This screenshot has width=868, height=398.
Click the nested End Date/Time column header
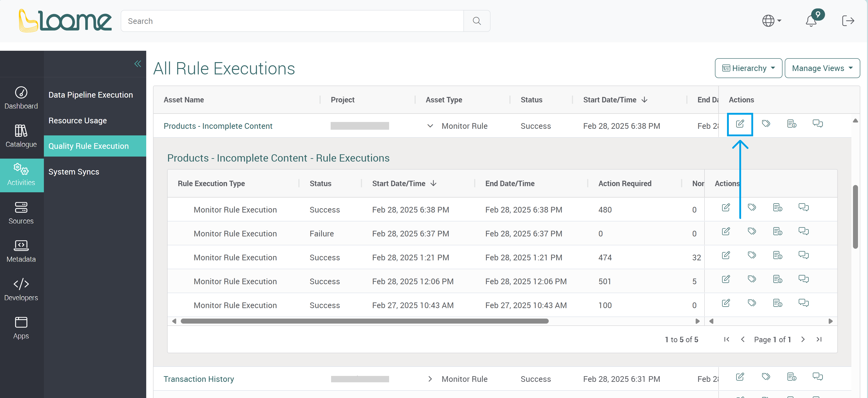coord(510,183)
